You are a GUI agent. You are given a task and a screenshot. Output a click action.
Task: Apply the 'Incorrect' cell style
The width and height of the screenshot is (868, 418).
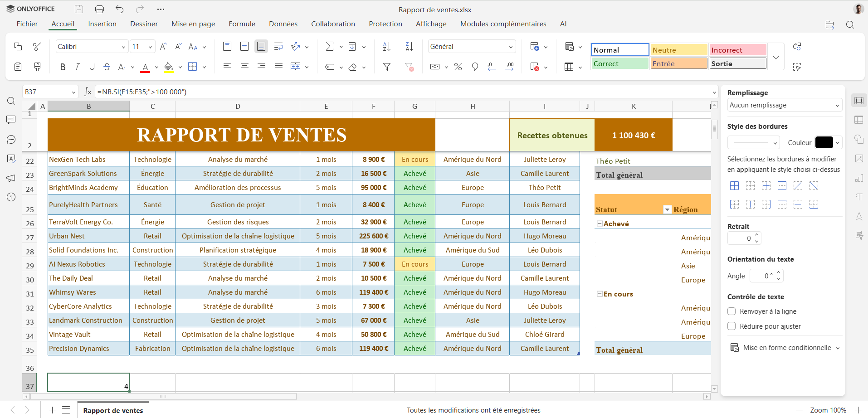pyautogui.click(x=737, y=50)
